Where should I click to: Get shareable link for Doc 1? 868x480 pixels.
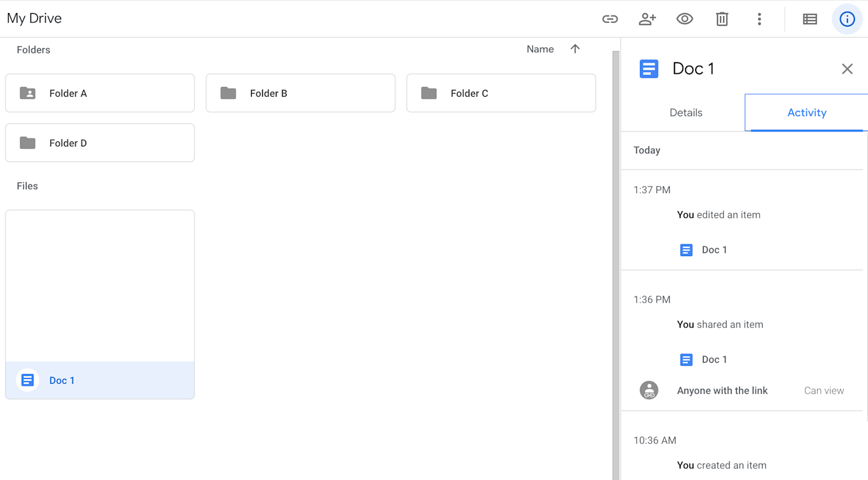(x=610, y=19)
